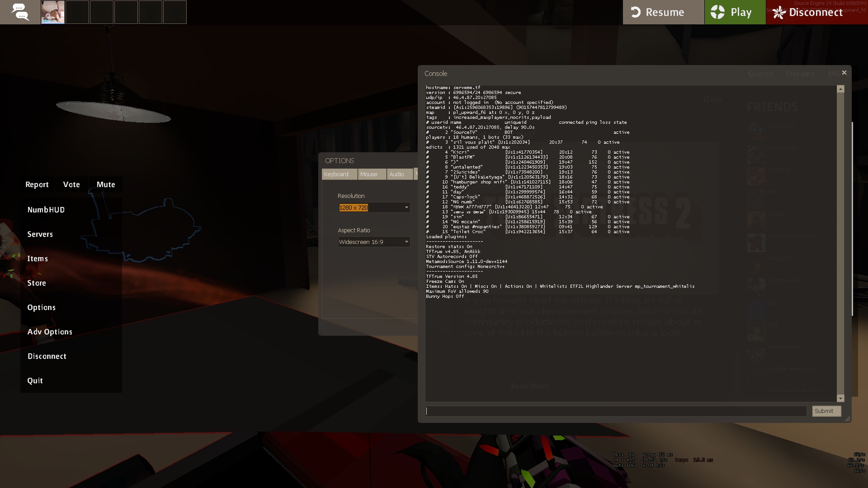The height and width of the screenshot is (488, 868).
Task: Click the "NG mccain" player row in console
Action: click(528, 221)
